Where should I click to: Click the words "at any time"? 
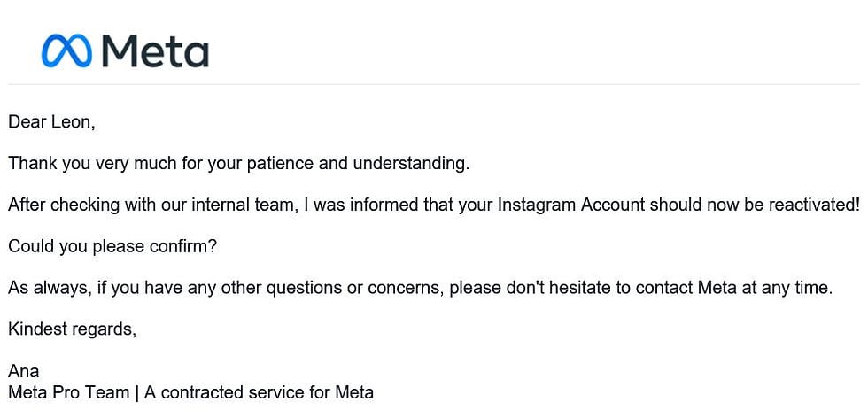pos(788,288)
